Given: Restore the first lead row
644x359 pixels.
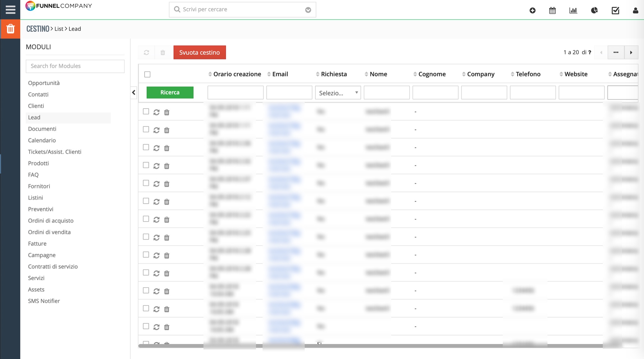Looking at the screenshot, I should [156, 112].
